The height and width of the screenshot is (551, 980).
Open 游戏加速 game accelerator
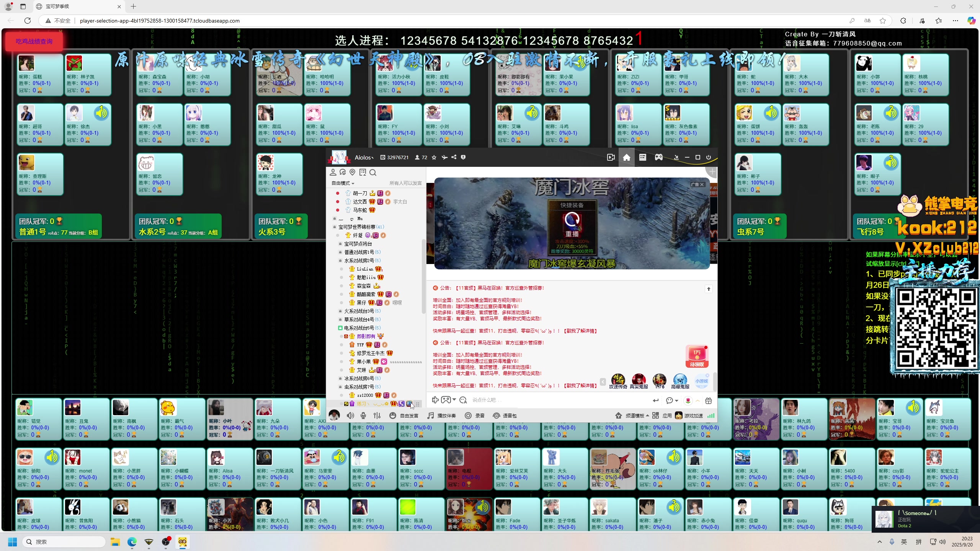689,416
